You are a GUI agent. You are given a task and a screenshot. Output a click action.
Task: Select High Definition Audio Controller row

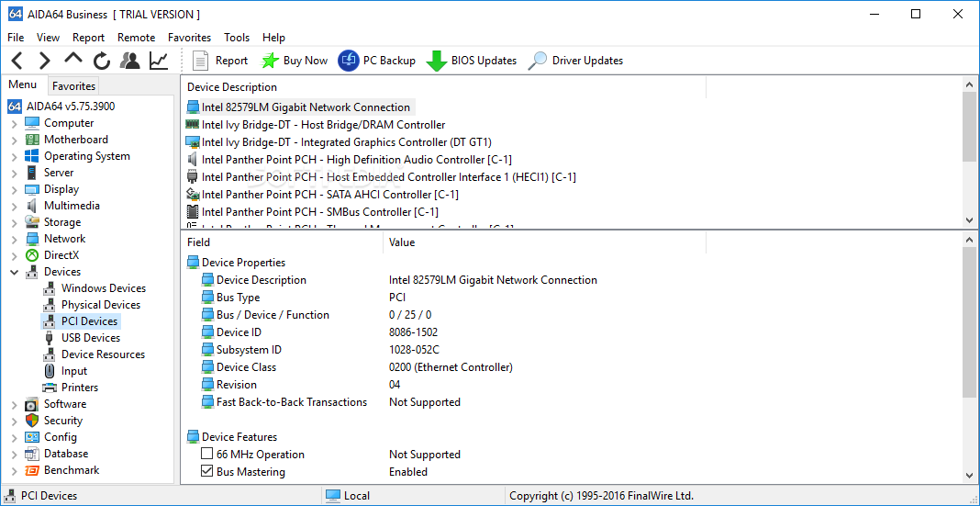tap(350, 160)
